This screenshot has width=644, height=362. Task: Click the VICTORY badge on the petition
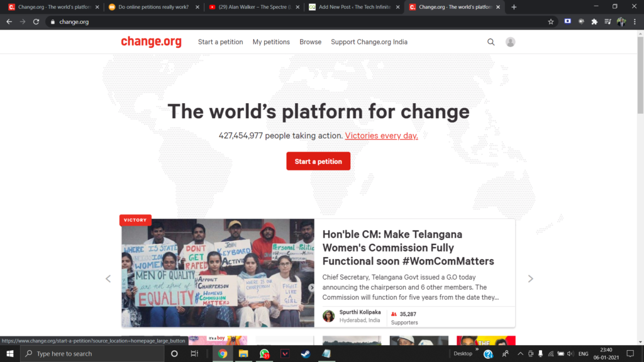[x=135, y=220]
